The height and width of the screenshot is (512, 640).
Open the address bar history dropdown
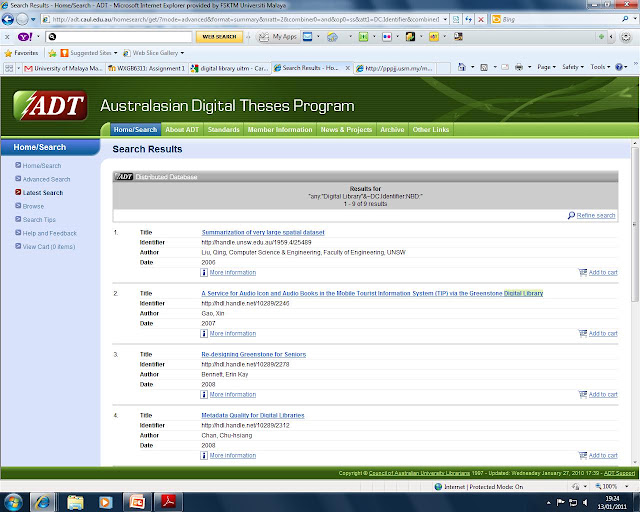pyautogui.click(x=445, y=19)
